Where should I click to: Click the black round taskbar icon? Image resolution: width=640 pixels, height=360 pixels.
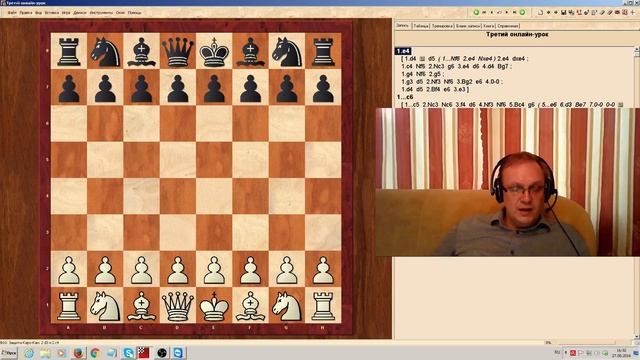tap(162, 353)
